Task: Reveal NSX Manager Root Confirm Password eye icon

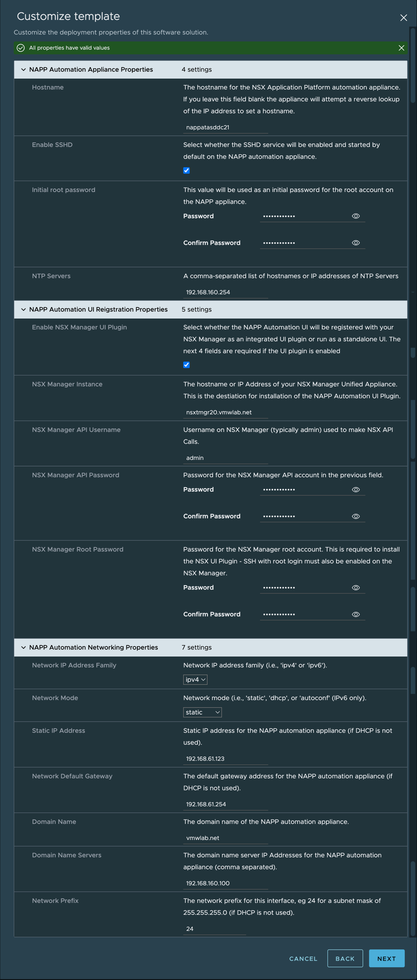Action: (356, 614)
